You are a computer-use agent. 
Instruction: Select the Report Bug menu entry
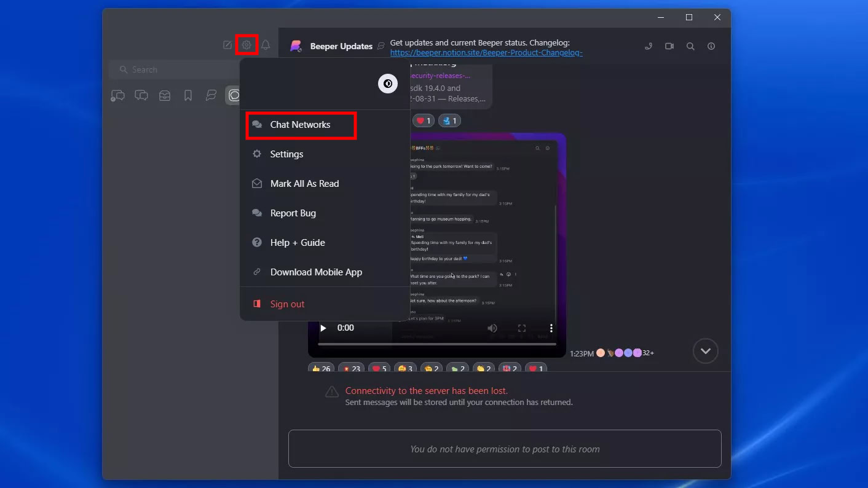pyautogui.click(x=325, y=213)
